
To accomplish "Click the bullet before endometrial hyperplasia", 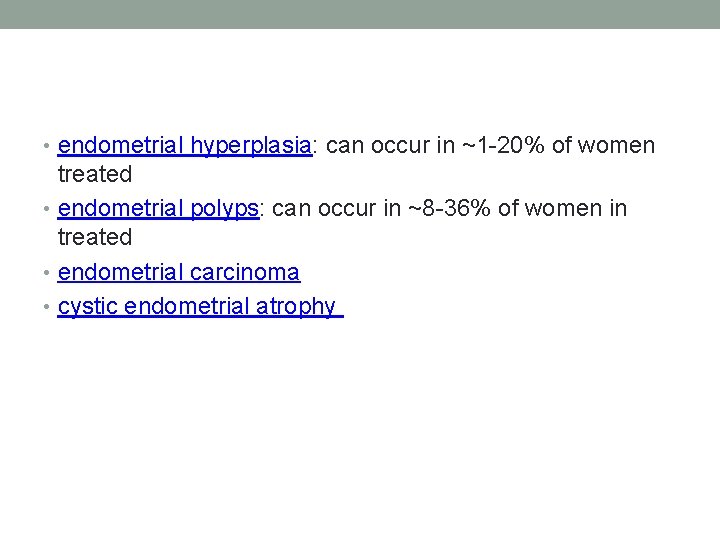I will [x=49, y=147].
